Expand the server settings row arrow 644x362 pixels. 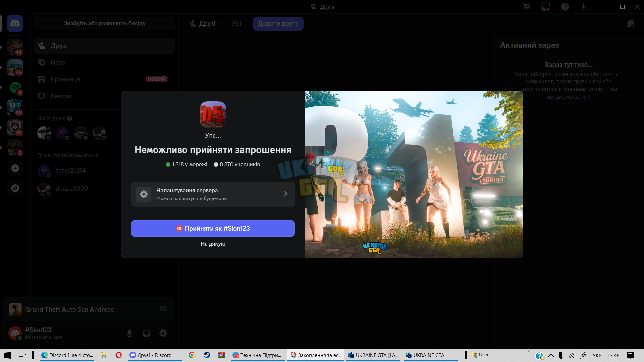[286, 194]
